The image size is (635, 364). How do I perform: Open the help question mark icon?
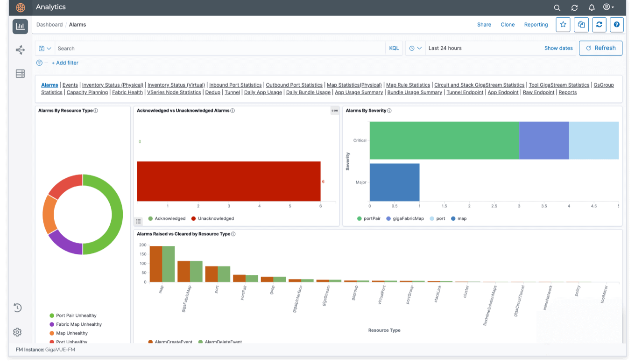coord(617,25)
